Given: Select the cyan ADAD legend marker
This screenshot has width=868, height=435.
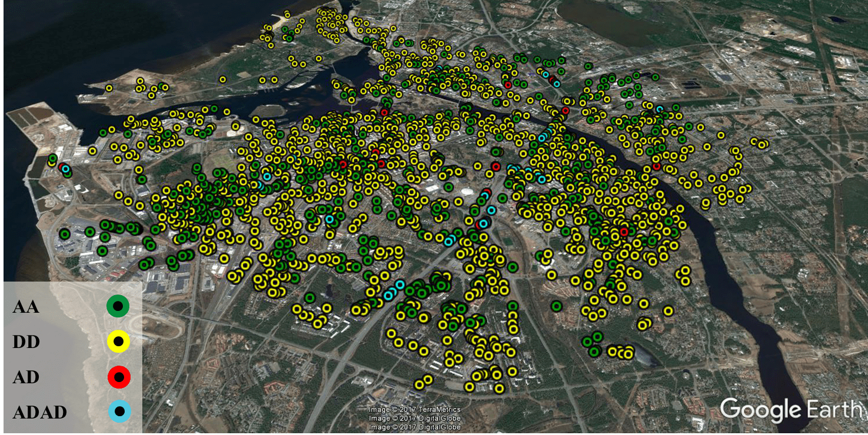Looking at the screenshot, I should click(118, 411).
